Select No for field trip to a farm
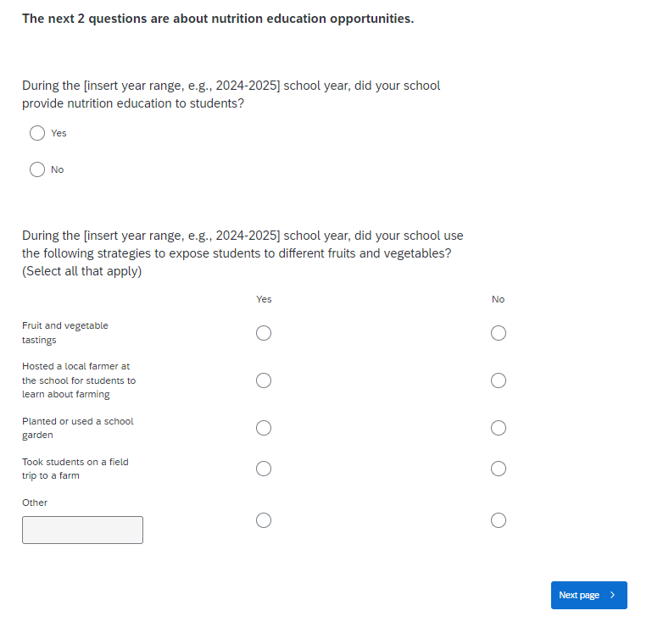 click(499, 469)
